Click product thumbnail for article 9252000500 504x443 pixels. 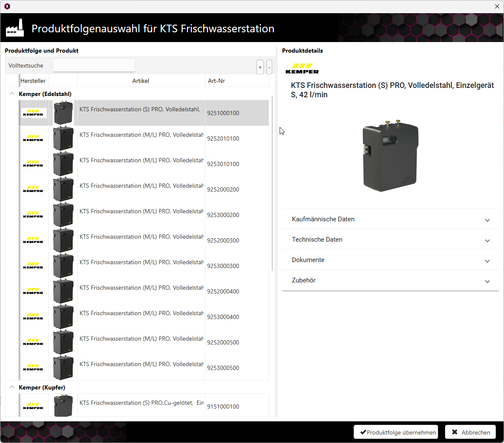(x=63, y=342)
